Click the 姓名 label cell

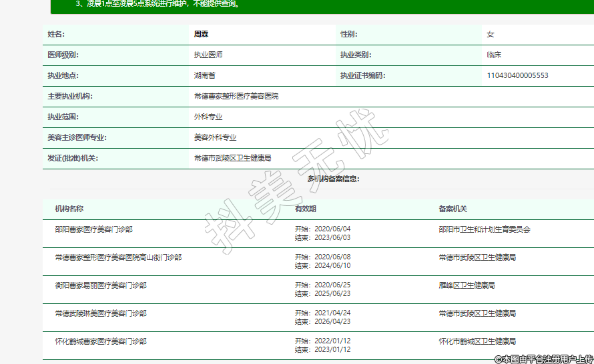56,34
